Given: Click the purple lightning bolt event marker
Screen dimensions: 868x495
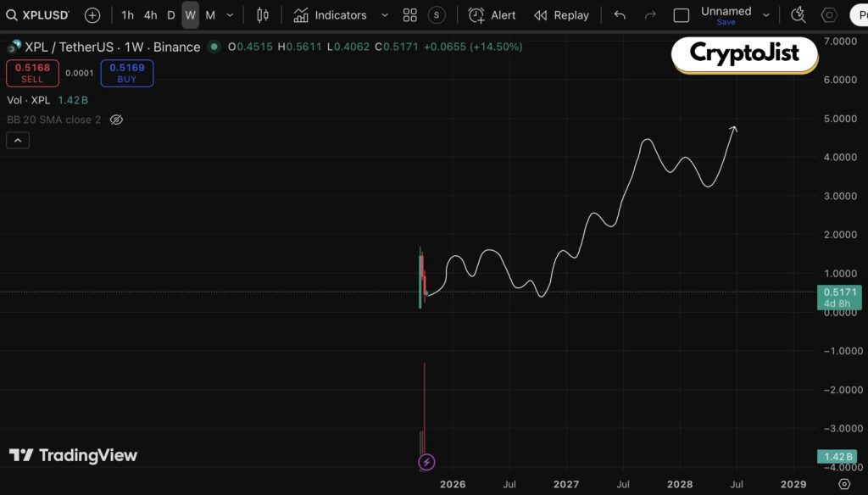Looking at the screenshot, I should [x=427, y=462].
